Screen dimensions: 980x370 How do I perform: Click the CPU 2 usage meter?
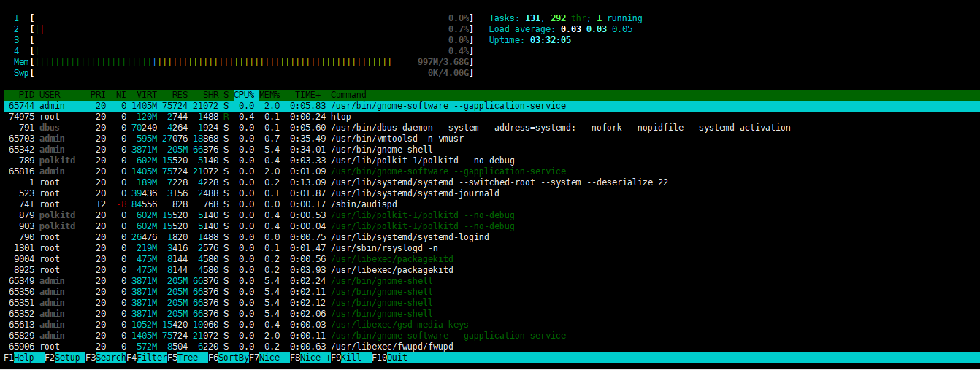pyautogui.click(x=244, y=29)
